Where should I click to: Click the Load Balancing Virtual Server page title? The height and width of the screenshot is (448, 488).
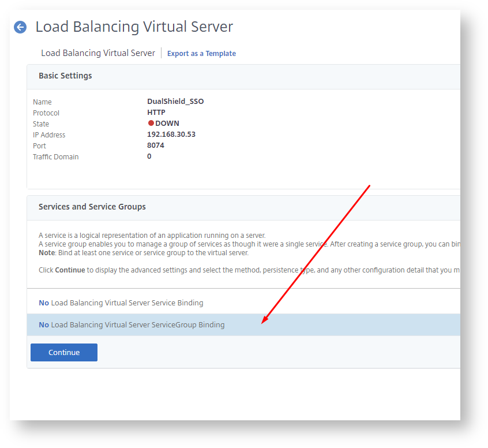[134, 27]
